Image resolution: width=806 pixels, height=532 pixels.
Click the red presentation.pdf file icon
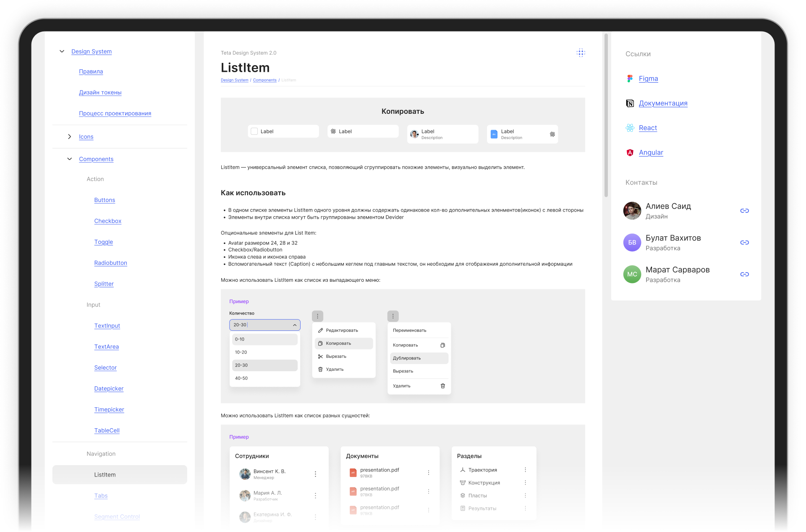coord(353,472)
